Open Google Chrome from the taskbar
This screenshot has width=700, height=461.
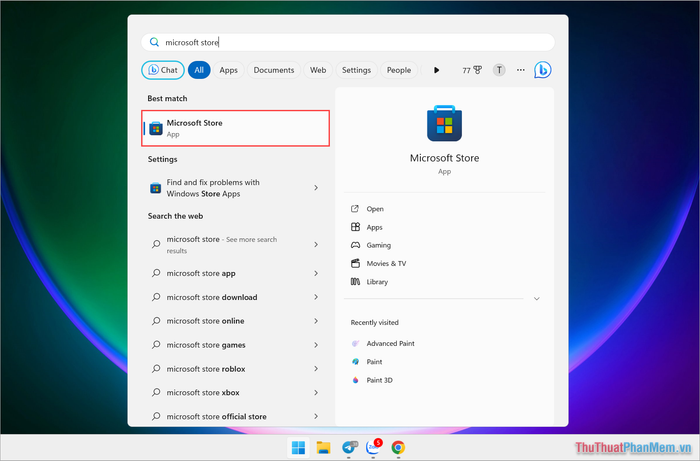[x=398, y=447]
